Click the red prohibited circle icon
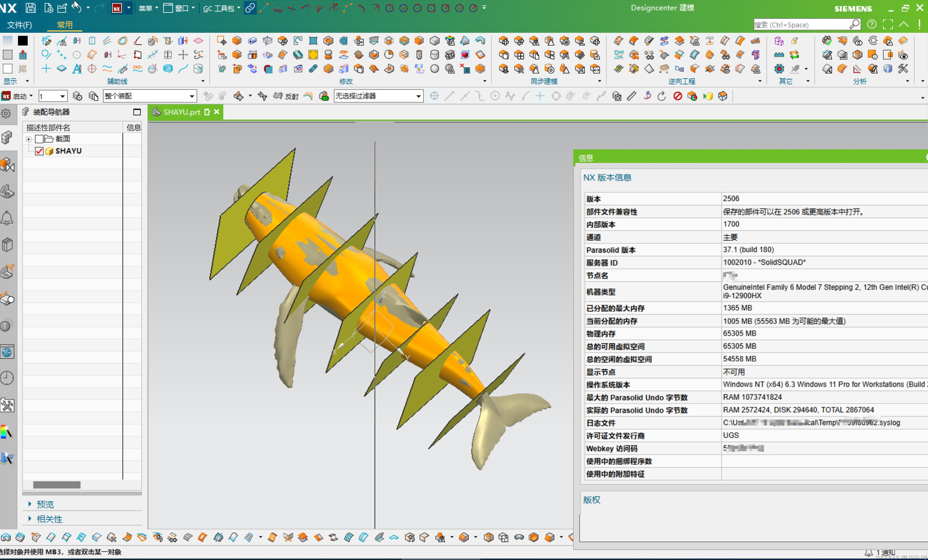The height and width of the screenshot is (560, 928). coord(677,96)
